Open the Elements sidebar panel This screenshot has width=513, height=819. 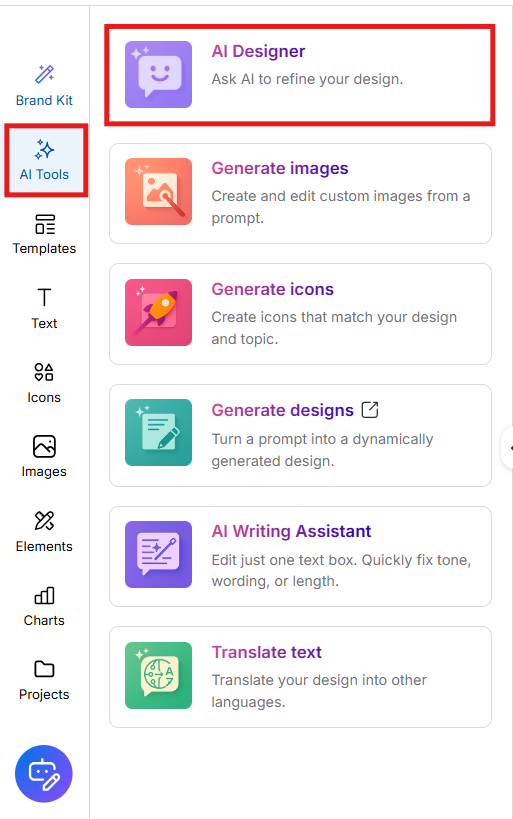pyautogui.click(x=44, y=531)
